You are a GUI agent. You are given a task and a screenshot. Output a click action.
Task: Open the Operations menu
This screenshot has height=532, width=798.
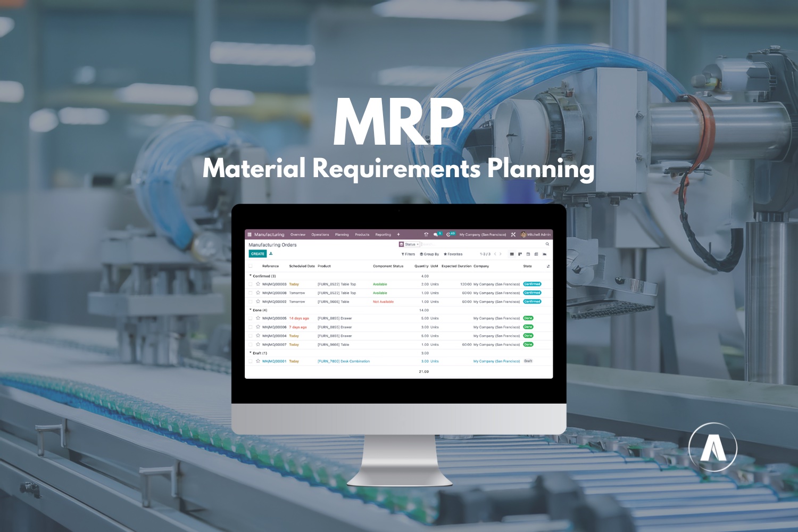pyautogui.click(x=320, y=235)
